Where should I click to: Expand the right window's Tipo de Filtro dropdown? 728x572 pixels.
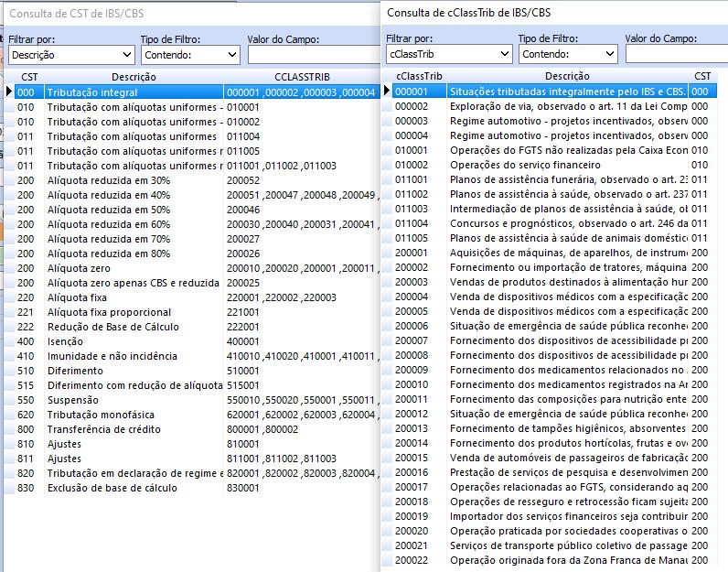(567, 54)
